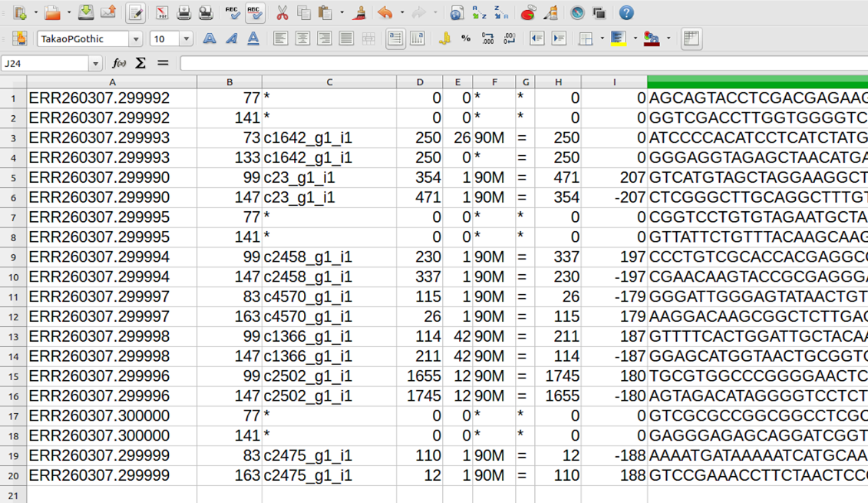Screen dimensions: 868x503
Task: Open the Navigator compass icon
Action: 577,13
